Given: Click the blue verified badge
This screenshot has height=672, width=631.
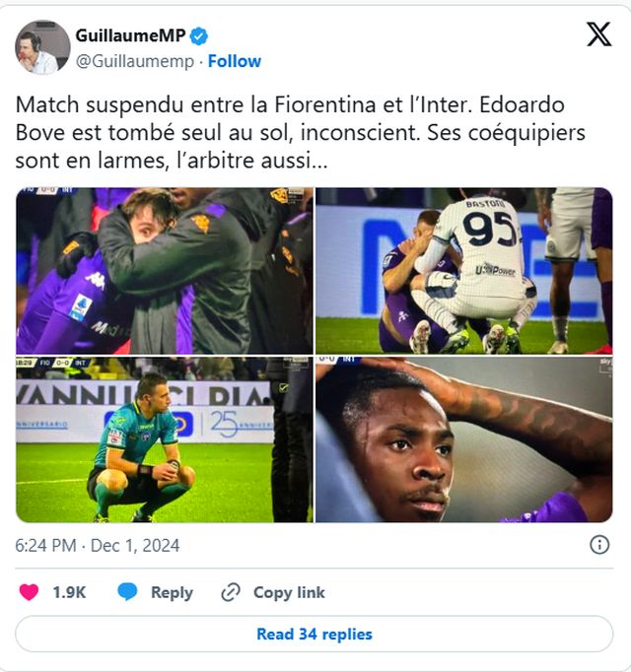Looking at the screenshot, I should click(x=199, y=35).
